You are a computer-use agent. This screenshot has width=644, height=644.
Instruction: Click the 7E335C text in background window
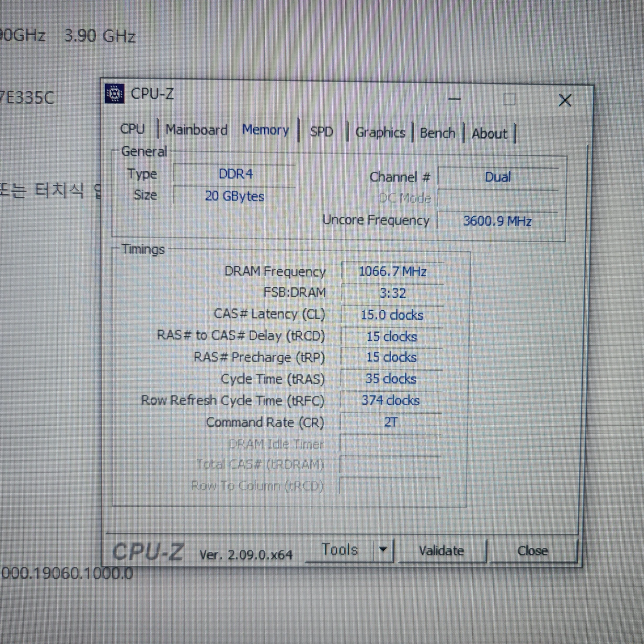pyautogui.click(x=27, y=97)
